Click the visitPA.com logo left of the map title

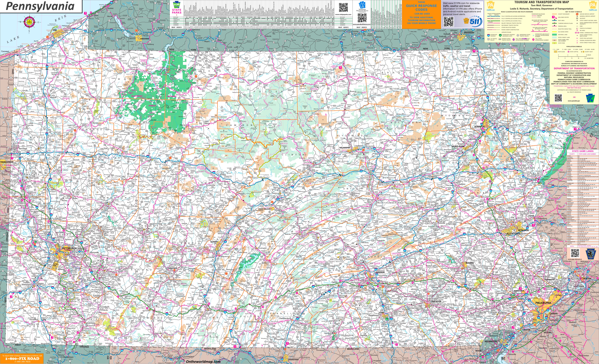click(x=491, y=6)
